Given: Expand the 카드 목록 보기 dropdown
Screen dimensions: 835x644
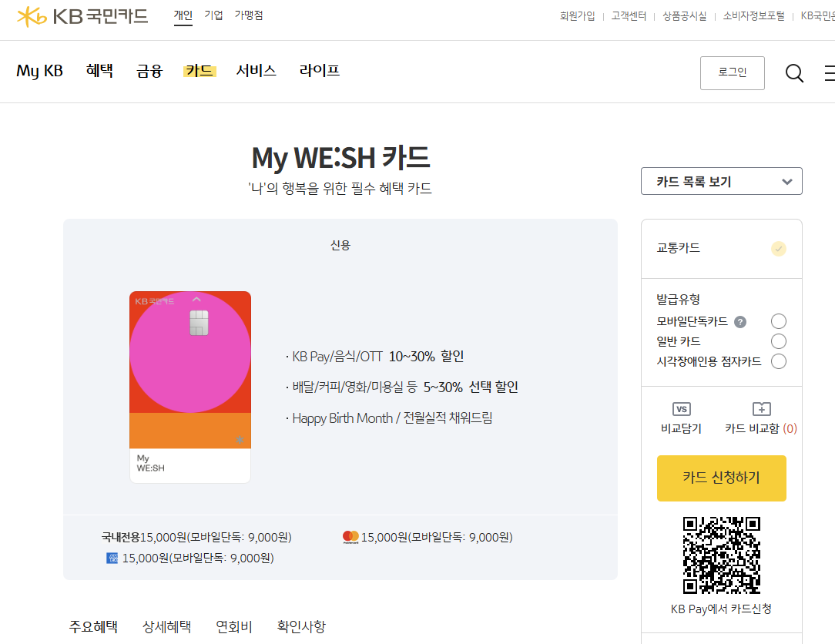Looking at the screenshot, I should [722, 181].
